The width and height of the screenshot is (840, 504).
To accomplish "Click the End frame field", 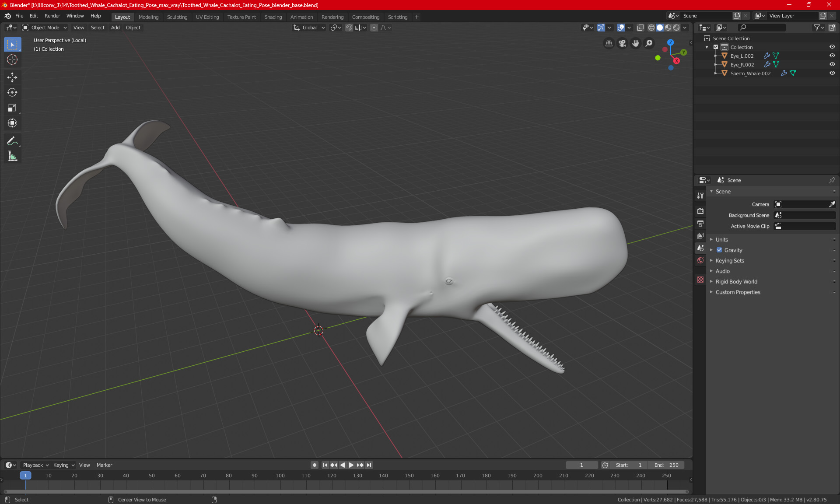I will tap(666, 465).
